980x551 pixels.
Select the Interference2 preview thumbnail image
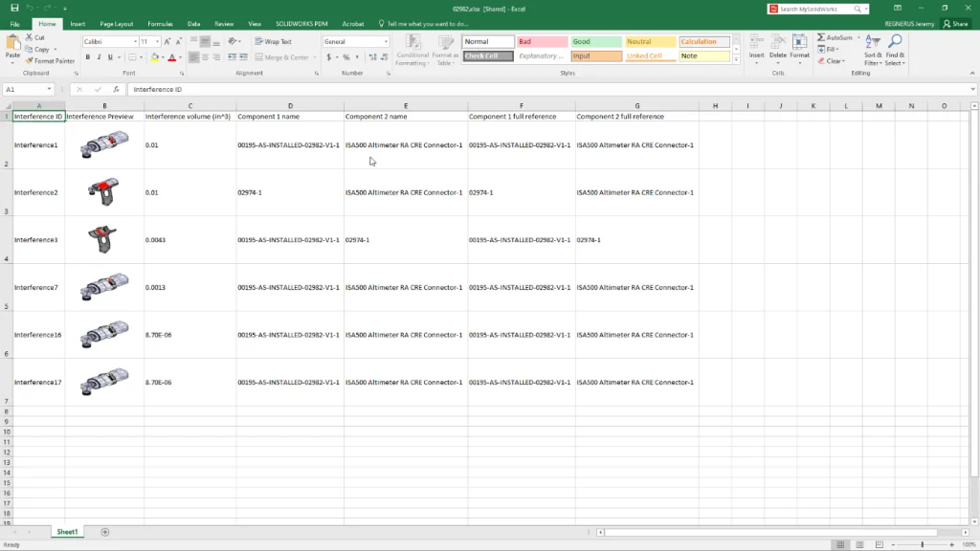(103, 191)
